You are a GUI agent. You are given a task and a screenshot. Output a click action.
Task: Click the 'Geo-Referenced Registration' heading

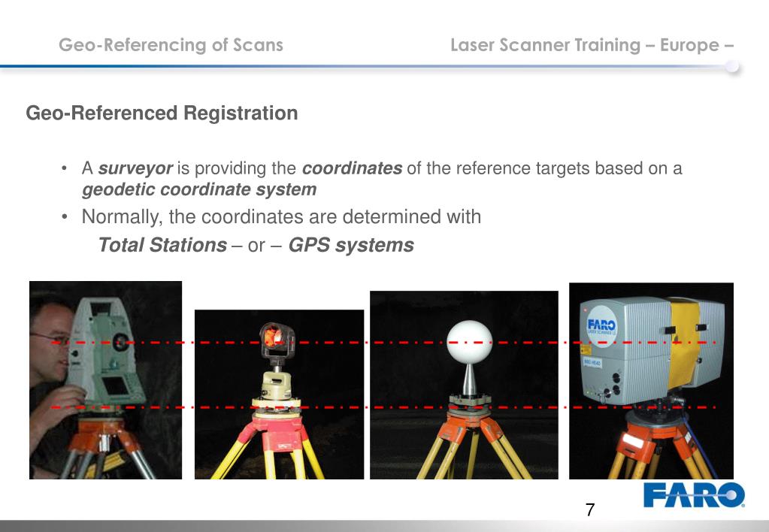coord(162,113)
